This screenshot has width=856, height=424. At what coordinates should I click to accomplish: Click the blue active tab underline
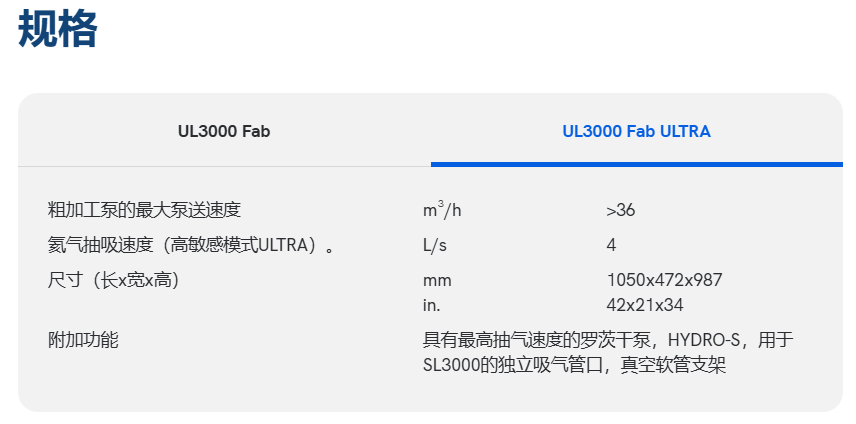(x=636, y=163)
